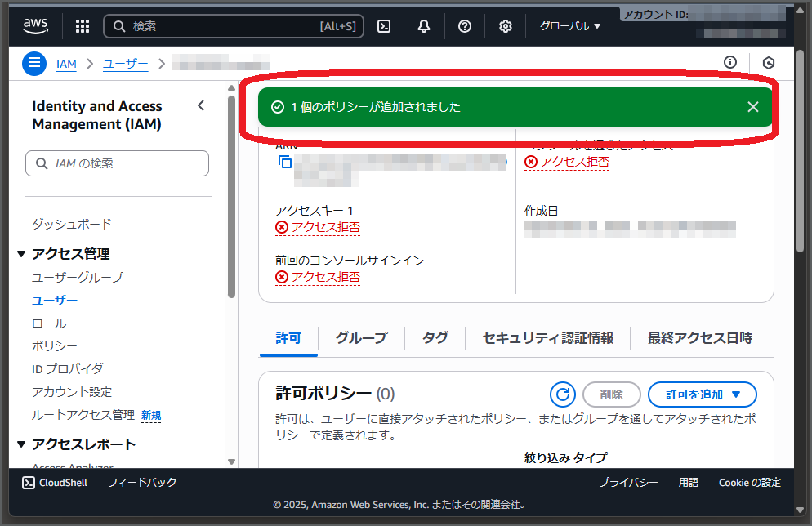
Task: Go to IAM breadcrumb link
Action: pos(66,64)
